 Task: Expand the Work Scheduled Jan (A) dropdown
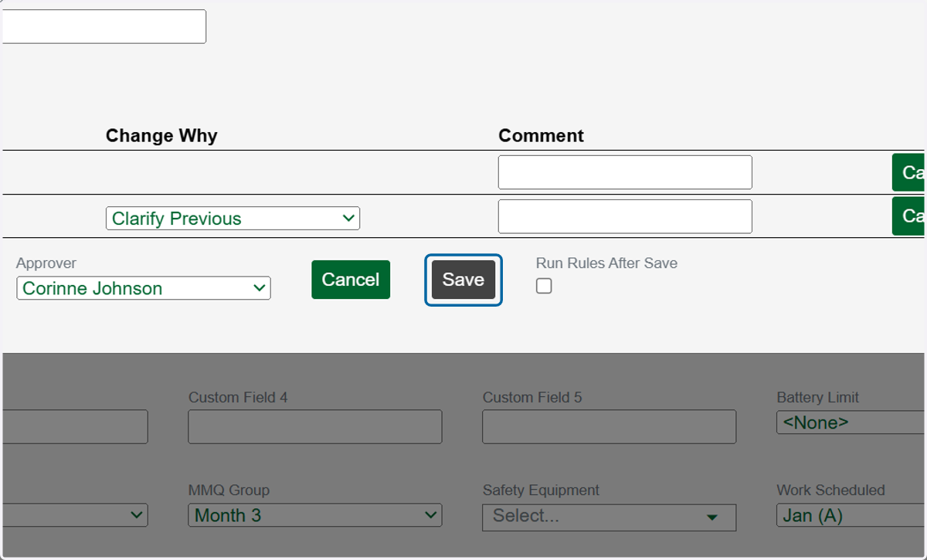pos(851,515)
